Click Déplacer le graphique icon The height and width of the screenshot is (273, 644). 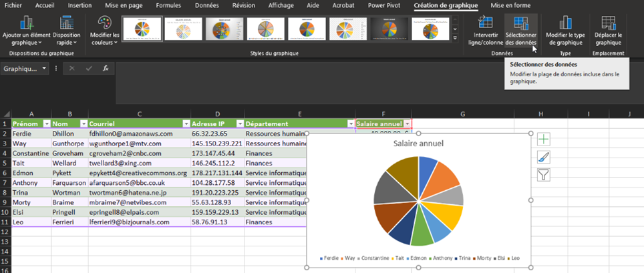pos(608,23)
